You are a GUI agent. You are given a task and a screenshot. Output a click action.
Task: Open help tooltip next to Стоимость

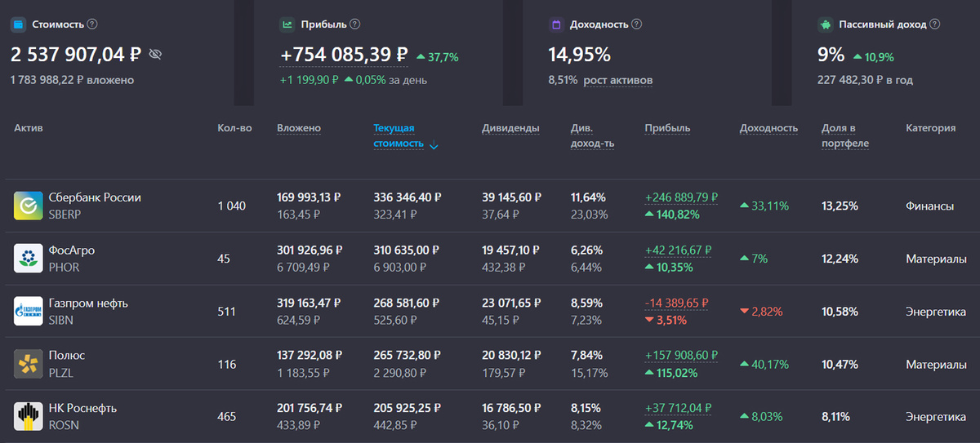point(92,24)
